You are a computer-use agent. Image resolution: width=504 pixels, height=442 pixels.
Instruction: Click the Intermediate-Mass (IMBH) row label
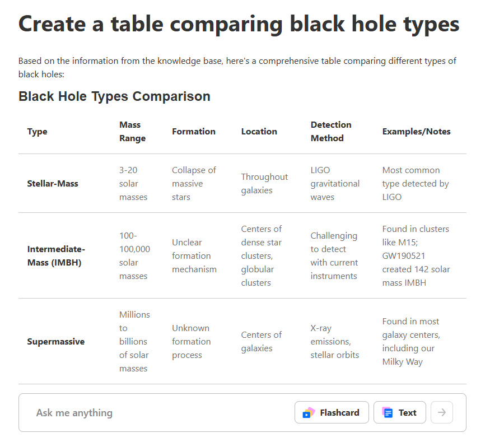[56, 256]
